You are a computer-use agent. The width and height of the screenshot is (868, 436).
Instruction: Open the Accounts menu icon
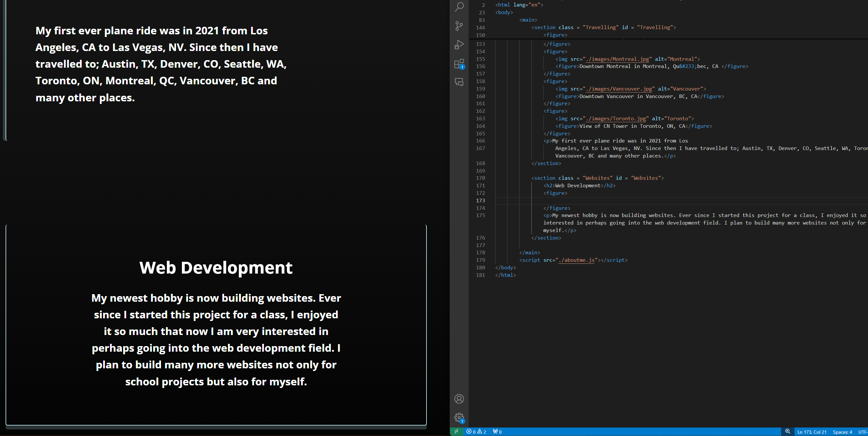(459, 399)
